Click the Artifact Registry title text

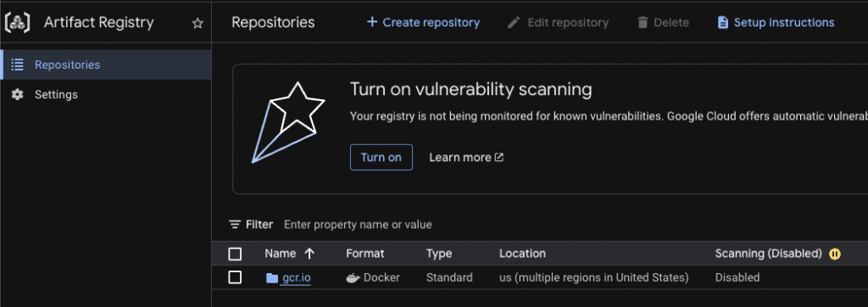(99, 23)
